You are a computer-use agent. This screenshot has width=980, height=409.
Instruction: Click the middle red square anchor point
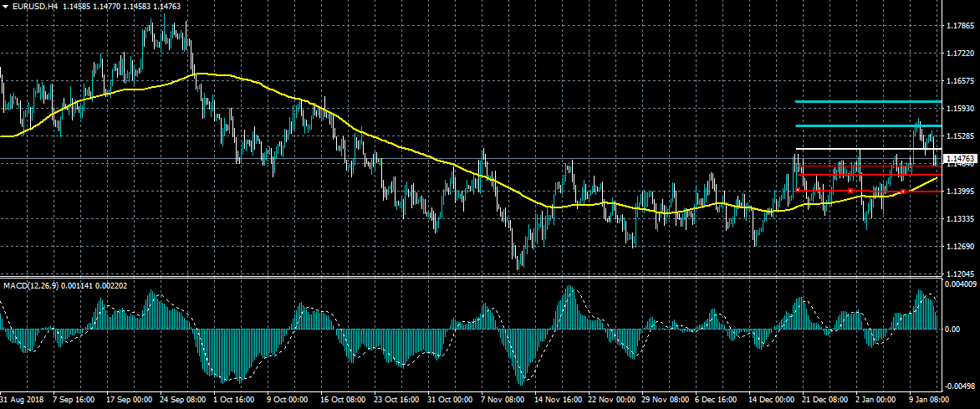[850, 192]
